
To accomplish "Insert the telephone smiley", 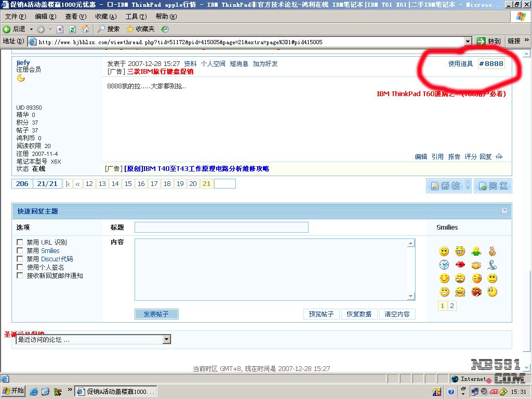I will tap(492, 264).
